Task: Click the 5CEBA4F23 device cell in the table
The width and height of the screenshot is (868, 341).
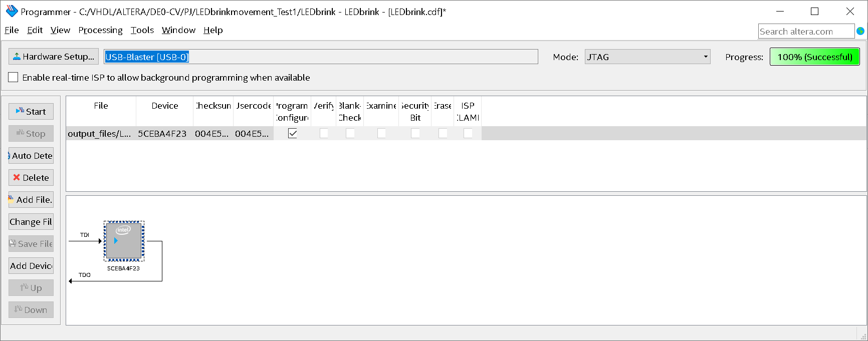Action: 164,133
